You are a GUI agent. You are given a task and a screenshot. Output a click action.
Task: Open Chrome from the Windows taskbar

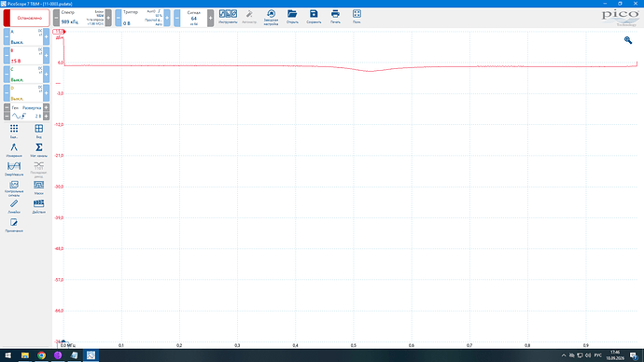pyautogui.click(x=41, y=355)
